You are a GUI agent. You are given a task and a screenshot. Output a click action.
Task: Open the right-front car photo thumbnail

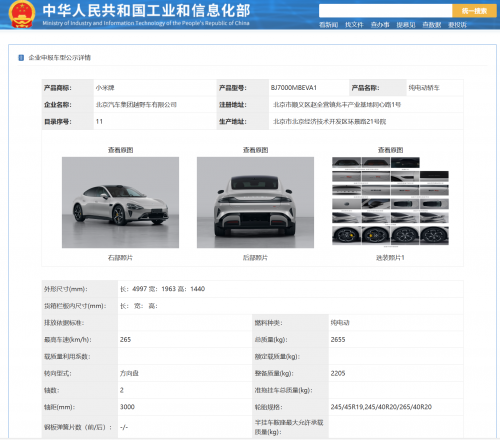[x=120, y=202]
